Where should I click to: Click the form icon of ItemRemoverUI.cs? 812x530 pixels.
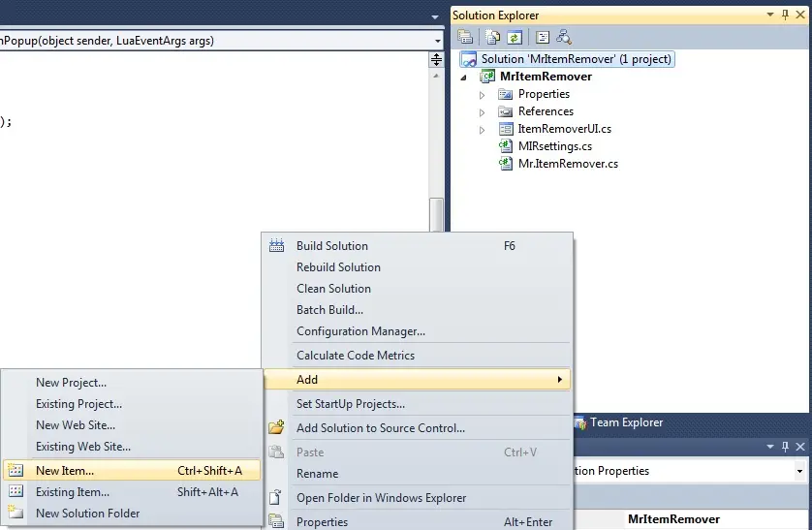click(x=506, y=129)
